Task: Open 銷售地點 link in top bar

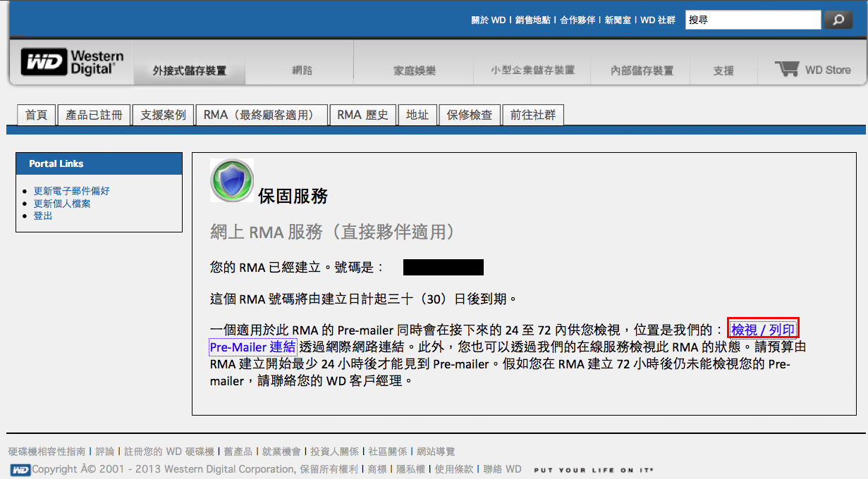Action: [x=533, y=20]
